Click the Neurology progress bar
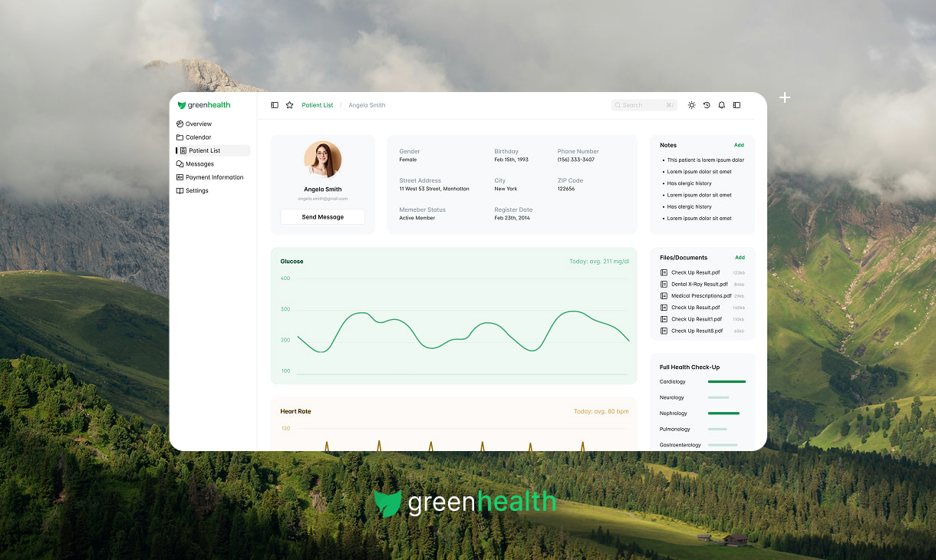Image resolution: width=936 pixels, height=560 pixels. [x=719, y=397]
